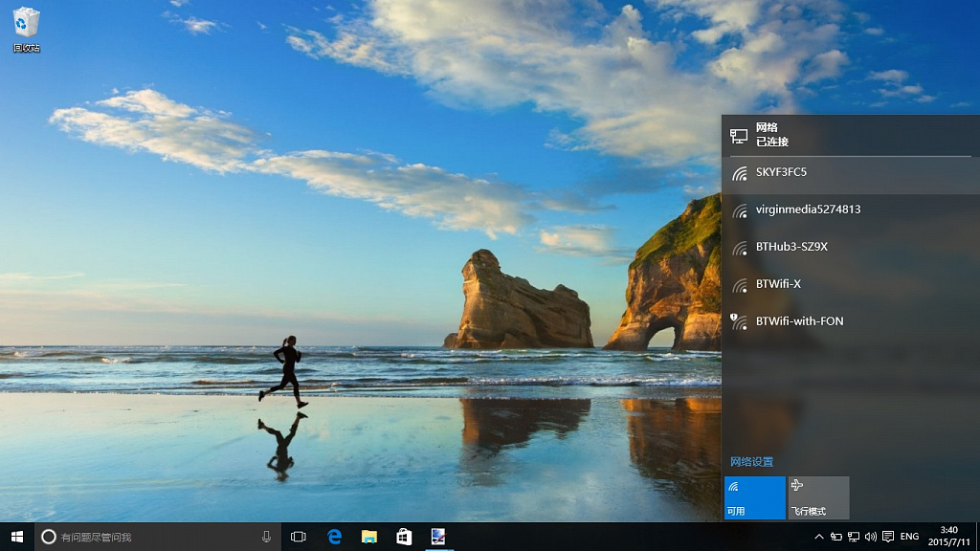Toggle the Wi-Fi 可用 quick action tile
The width and height of the screenshot is (980, 551).
click(755, 497)
